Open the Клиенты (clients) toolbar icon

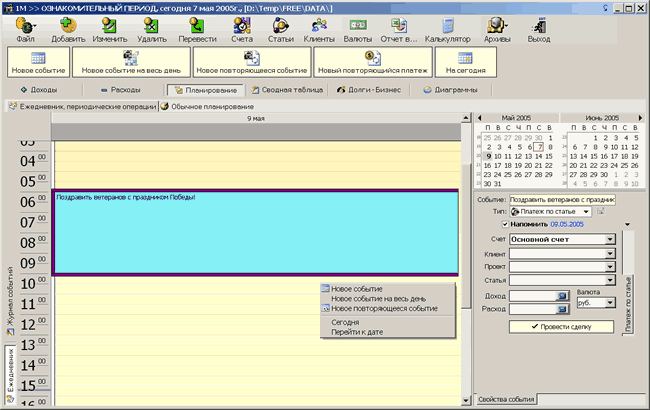319,29
